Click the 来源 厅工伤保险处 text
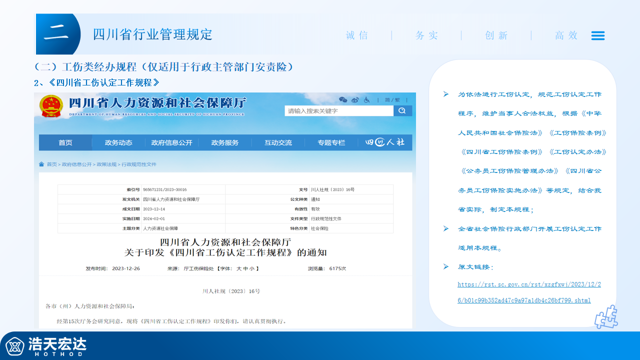Image resolution: width=640 pixels, height=360 pixels. click(190, 269)
